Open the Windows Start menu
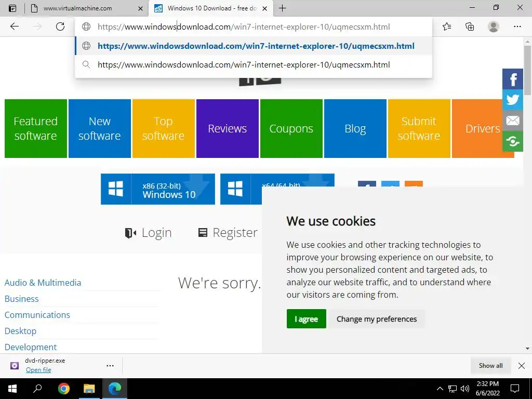This screenshot has width=532, height=399. 12,389
